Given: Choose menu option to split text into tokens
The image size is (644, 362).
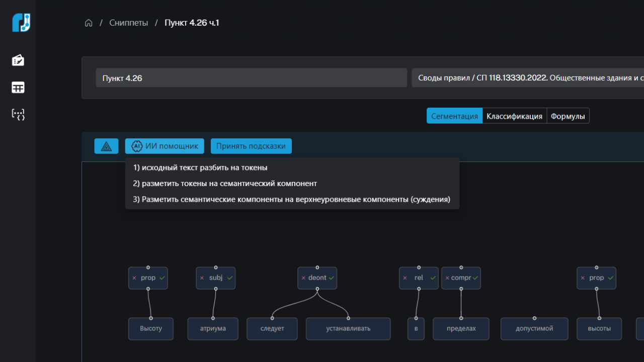Looking at the screenshot, I should (x=200, y=167).
